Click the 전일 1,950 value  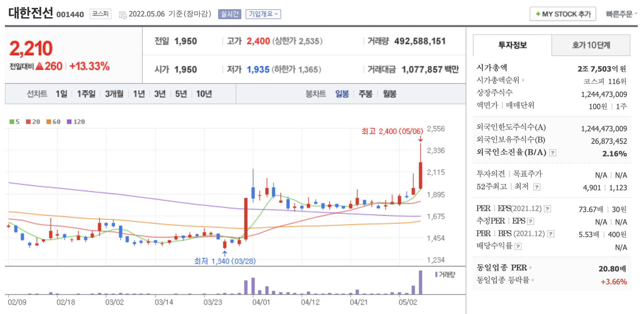186,41
